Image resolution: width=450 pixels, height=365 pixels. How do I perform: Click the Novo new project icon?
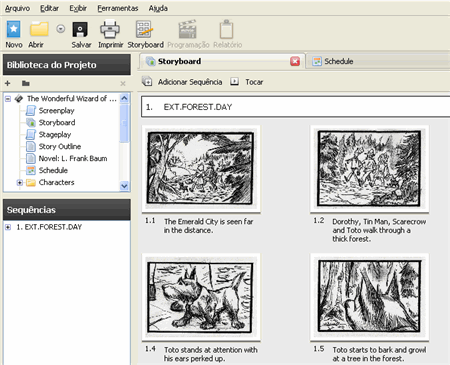[x=14, y=29]
